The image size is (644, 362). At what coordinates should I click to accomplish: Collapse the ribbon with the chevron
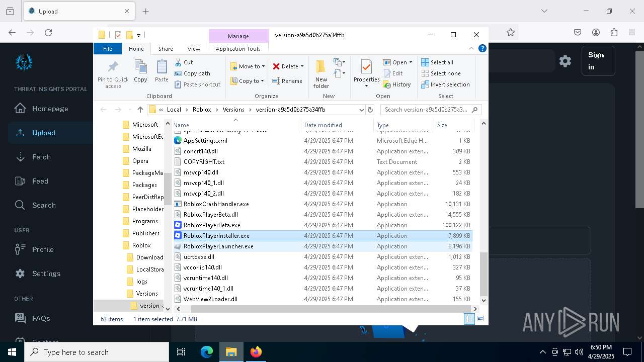pyautogui.click(x=471, y=49)
